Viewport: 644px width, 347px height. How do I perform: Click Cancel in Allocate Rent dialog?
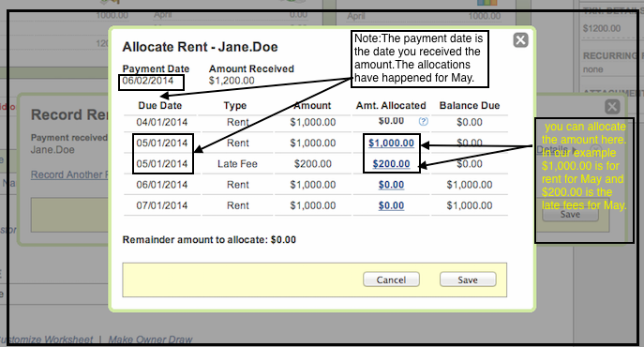coord(391,279)
